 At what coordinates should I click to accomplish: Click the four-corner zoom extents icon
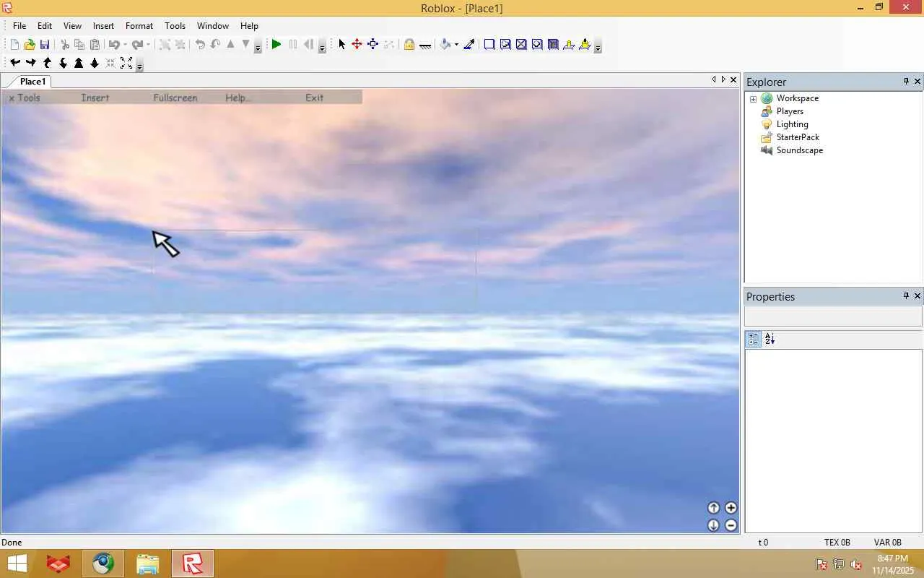[126, 64]
